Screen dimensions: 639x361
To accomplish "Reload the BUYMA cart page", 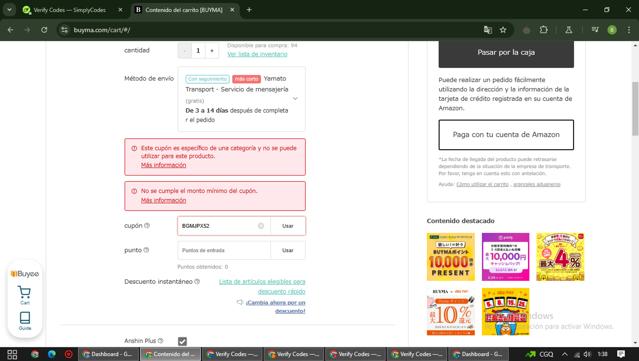I will pyautogui.click(x=44, y=30).
